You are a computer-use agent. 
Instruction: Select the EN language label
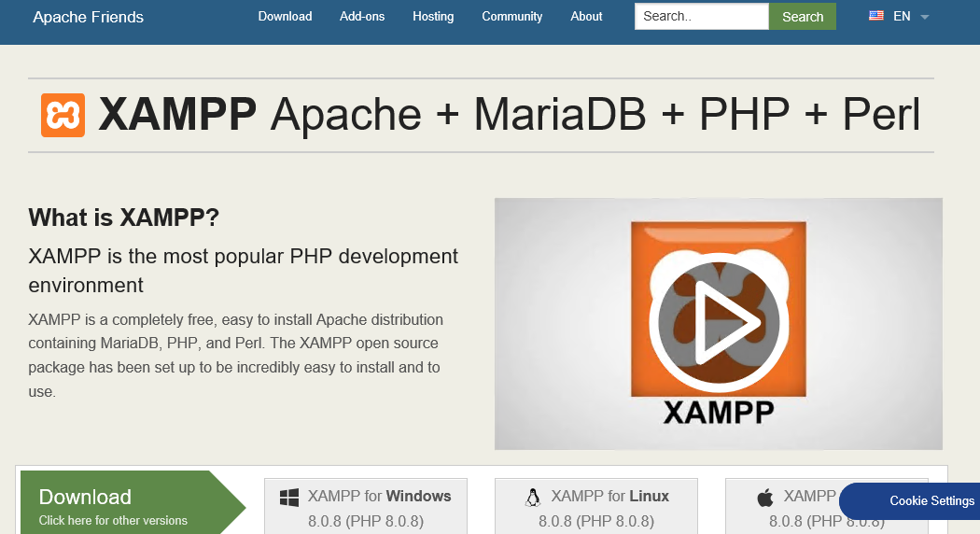pos(902,16)
